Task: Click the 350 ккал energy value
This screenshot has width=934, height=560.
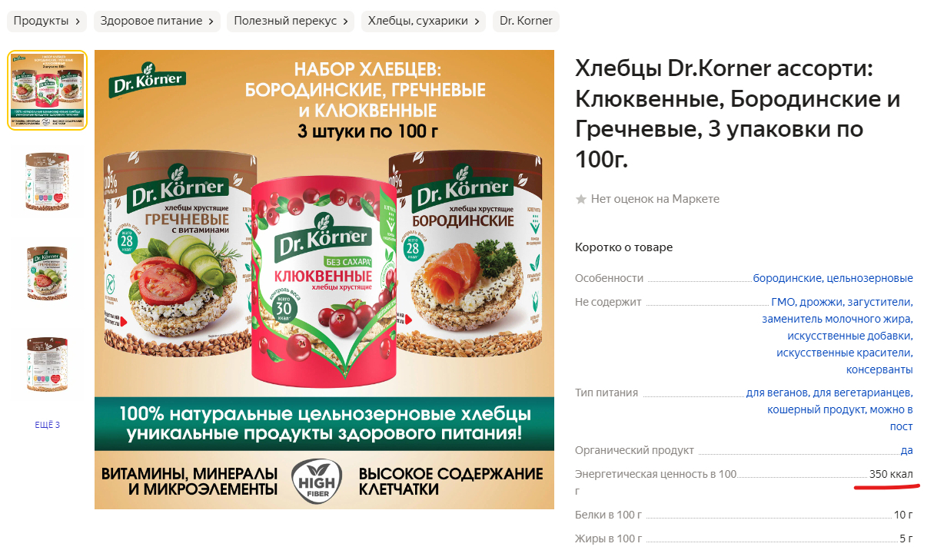Action: [x=891, y=474]
